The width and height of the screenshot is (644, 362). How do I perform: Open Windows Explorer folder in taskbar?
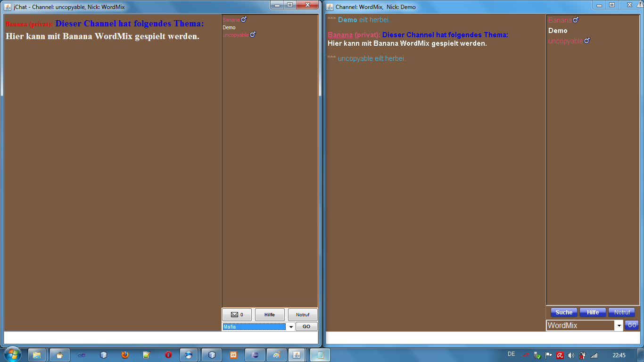tap(37, 355)
